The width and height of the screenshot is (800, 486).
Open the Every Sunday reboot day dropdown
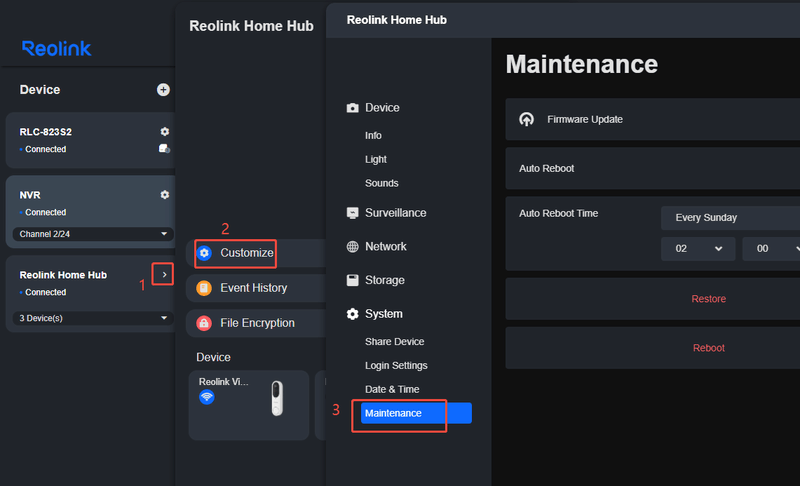(730, 218)
